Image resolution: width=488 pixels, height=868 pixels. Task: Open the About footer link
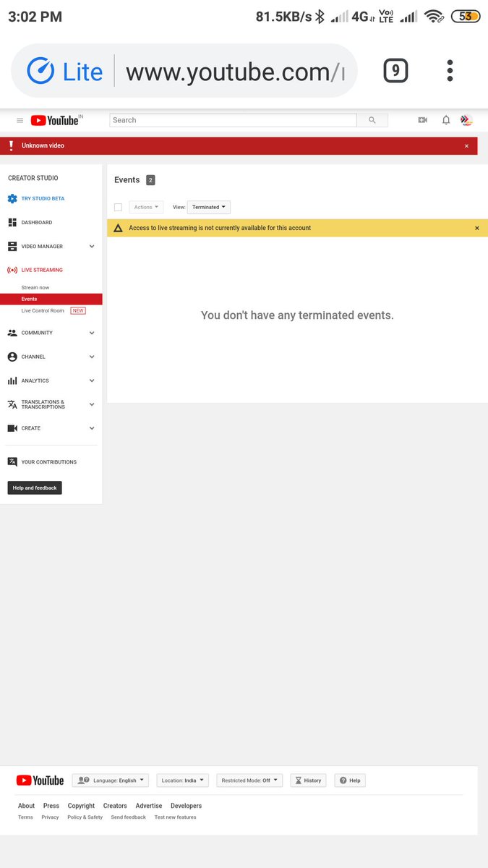click(26, 806)
